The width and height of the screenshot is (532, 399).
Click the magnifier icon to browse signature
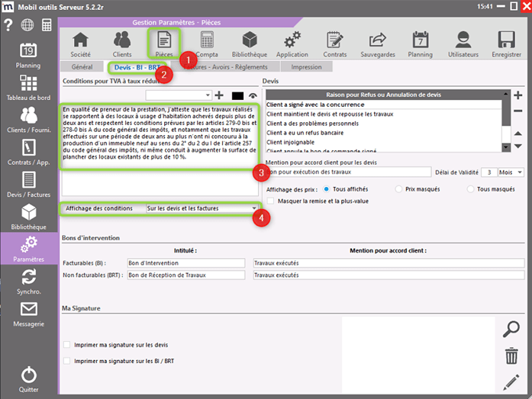coord(511,329)
